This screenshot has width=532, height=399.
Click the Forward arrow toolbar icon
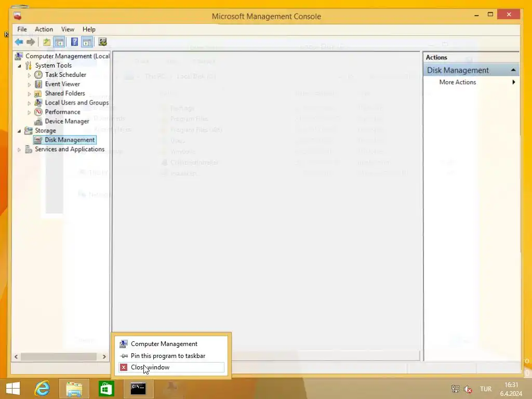tap(31, 42)
